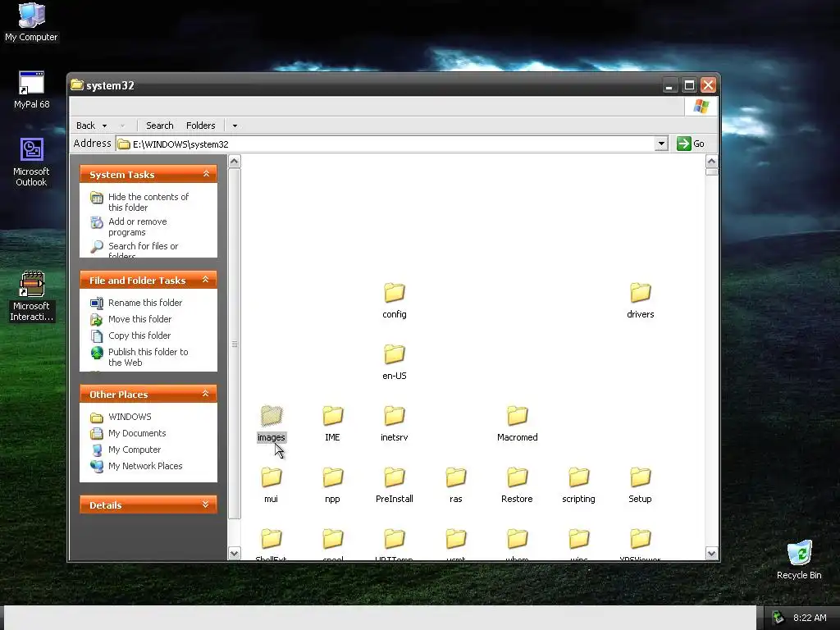
Task: Open the config folder
Action: pos(395,300)
